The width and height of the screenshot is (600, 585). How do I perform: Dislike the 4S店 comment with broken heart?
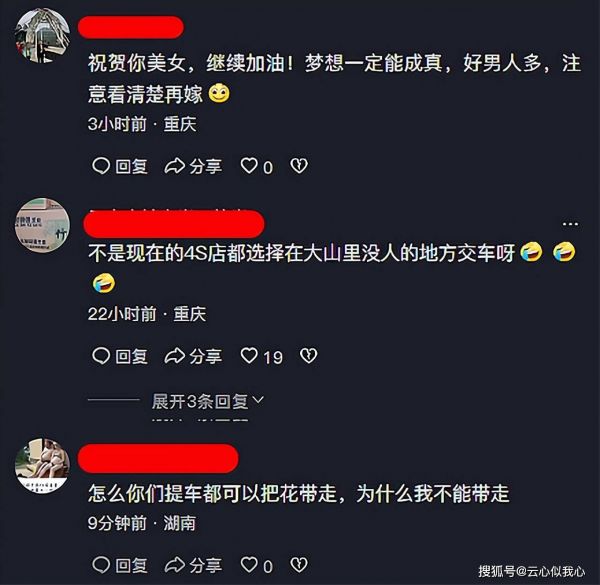coord(308,355)
